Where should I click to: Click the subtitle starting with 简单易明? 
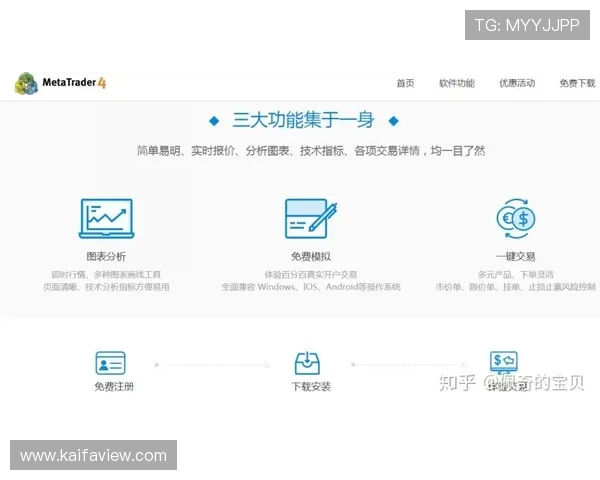[311, 151]
